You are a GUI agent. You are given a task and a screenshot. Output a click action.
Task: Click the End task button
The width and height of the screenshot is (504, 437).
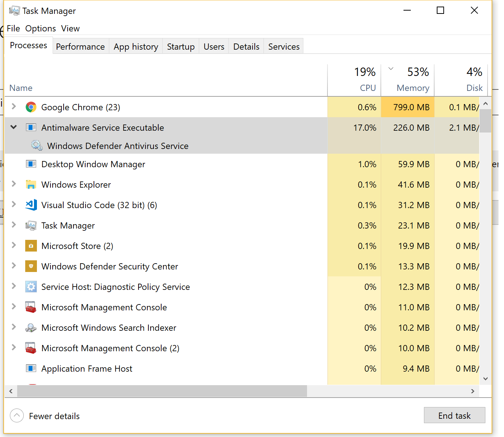[454, 415]
